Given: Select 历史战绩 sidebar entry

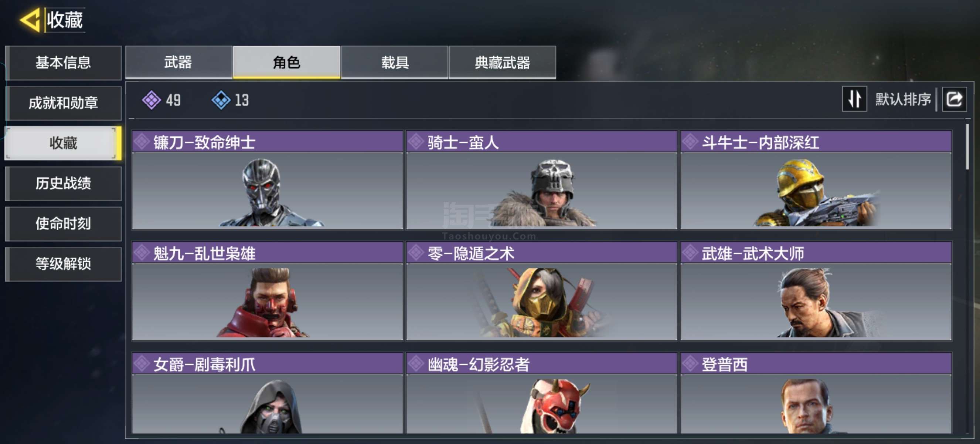Looking at the screenshot, I should (64, 184).
